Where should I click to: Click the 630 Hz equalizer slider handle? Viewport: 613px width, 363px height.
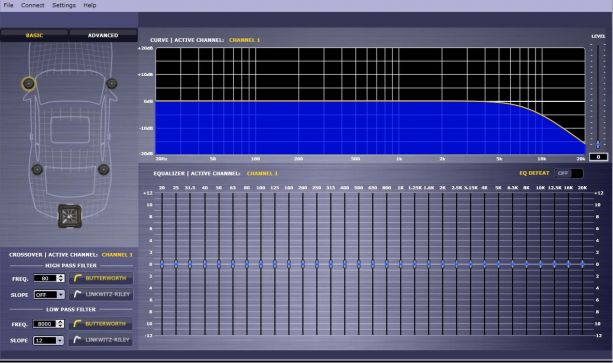[x=373, y=265]
